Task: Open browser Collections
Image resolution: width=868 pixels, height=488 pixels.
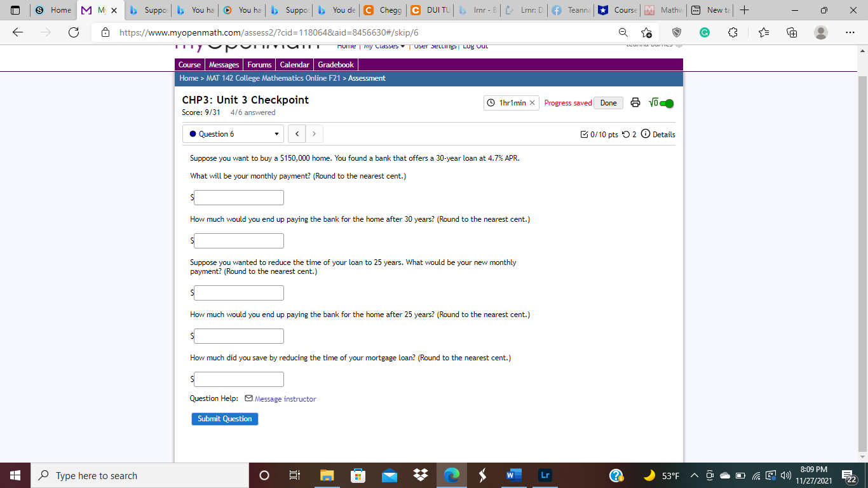Action: (791, 32)
